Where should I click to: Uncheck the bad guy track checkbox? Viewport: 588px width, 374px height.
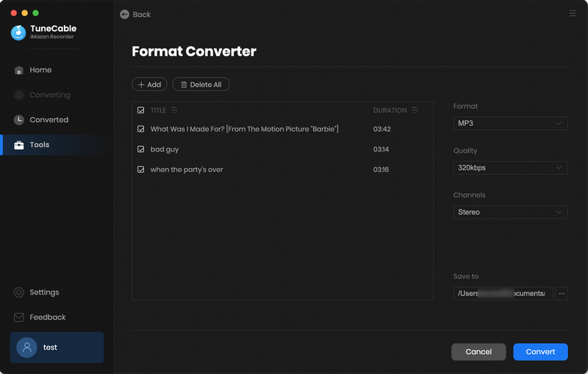tap(140, 149)
